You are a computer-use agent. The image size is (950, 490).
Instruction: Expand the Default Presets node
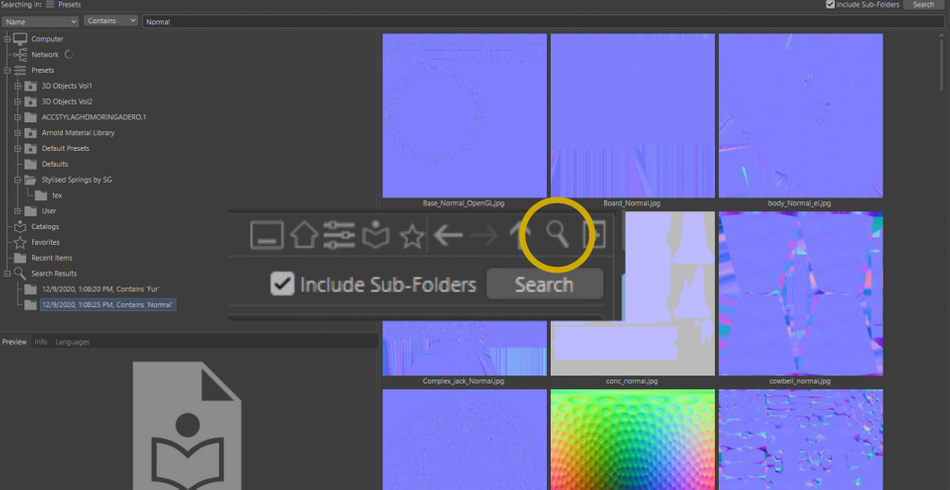(18, 148)
